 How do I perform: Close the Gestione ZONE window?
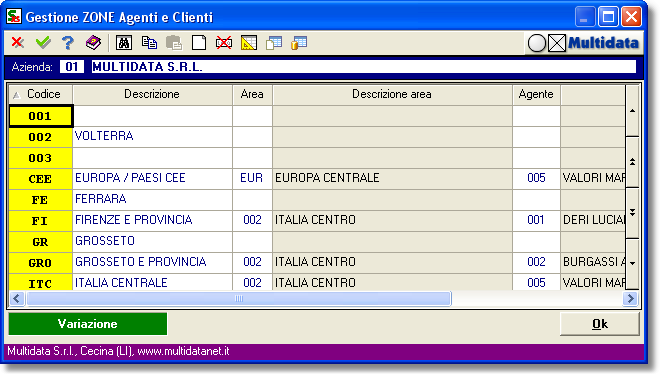click(631, 17)
